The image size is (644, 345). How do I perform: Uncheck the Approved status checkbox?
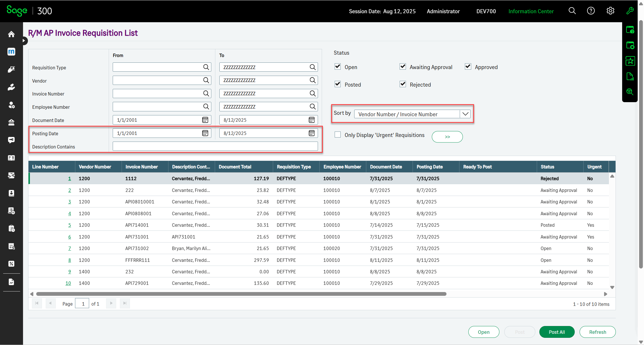[468, 67]
